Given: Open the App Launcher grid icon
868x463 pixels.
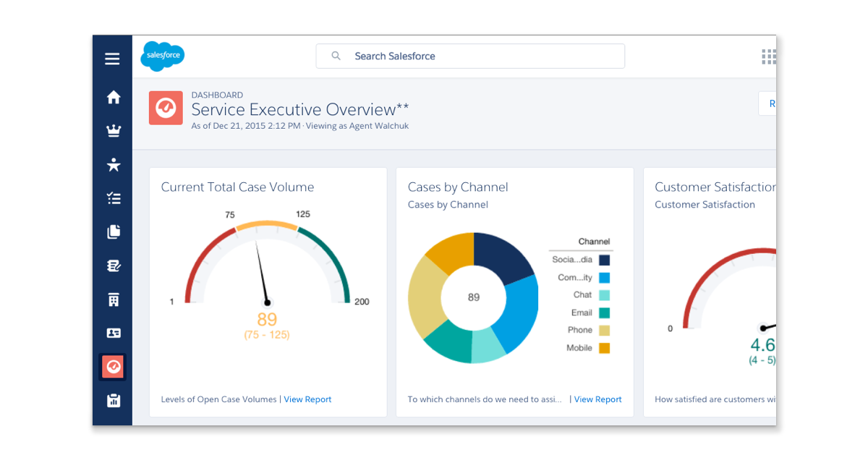Looking at the screenshot, I should click(768, 56).
